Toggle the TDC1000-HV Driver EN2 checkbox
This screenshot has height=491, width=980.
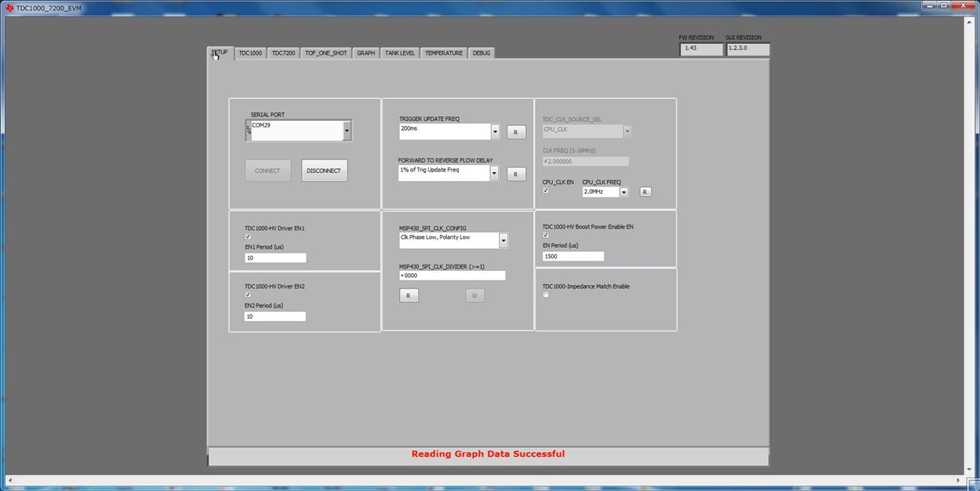(x=248, y=295)
